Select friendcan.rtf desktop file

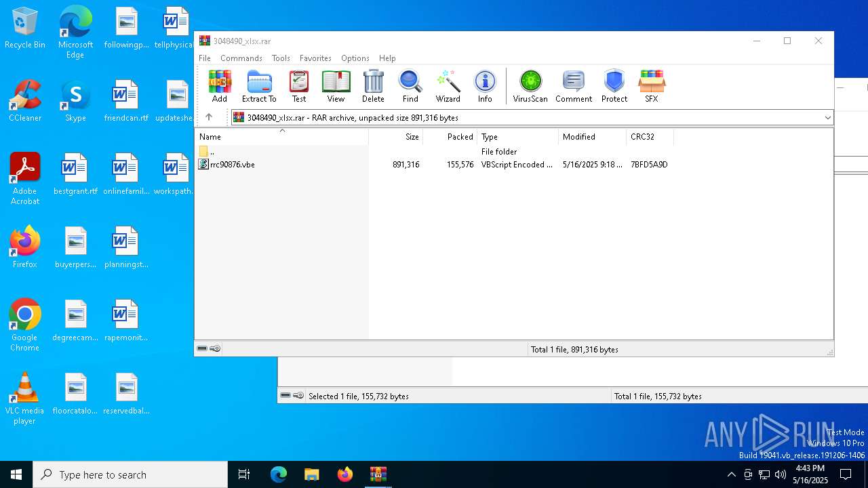pyautogui.click(x=126, y=101)
